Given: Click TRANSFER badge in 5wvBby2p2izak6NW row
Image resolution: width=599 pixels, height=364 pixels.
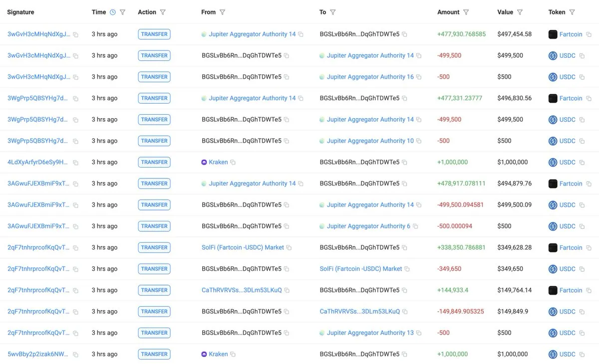Looking at the screenshot, I should click(154, 354).
